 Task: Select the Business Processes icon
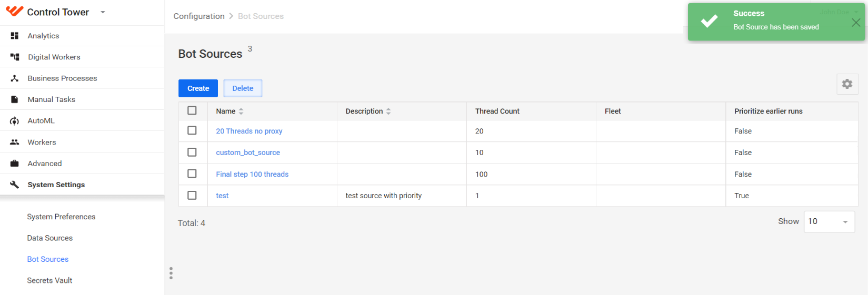pyautogui.click(x=15, y=78)
